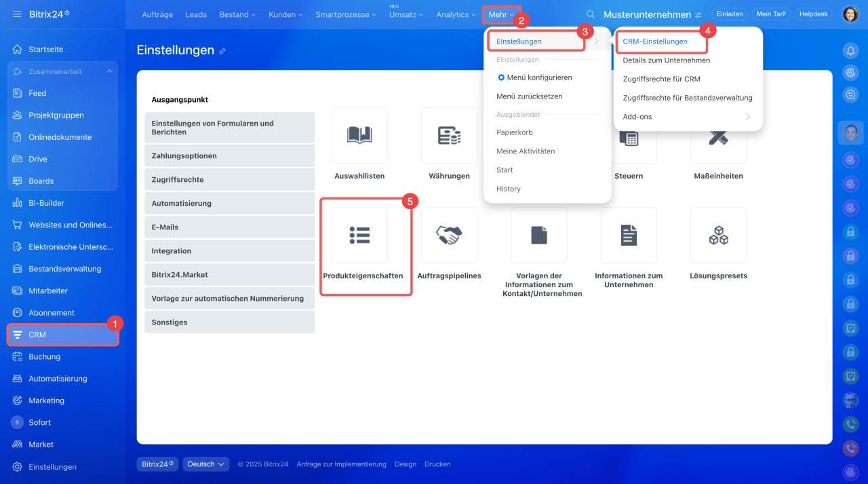Click the search magnifier icon
This screenshot has height=484, width=868.
[x=591, y=14]
